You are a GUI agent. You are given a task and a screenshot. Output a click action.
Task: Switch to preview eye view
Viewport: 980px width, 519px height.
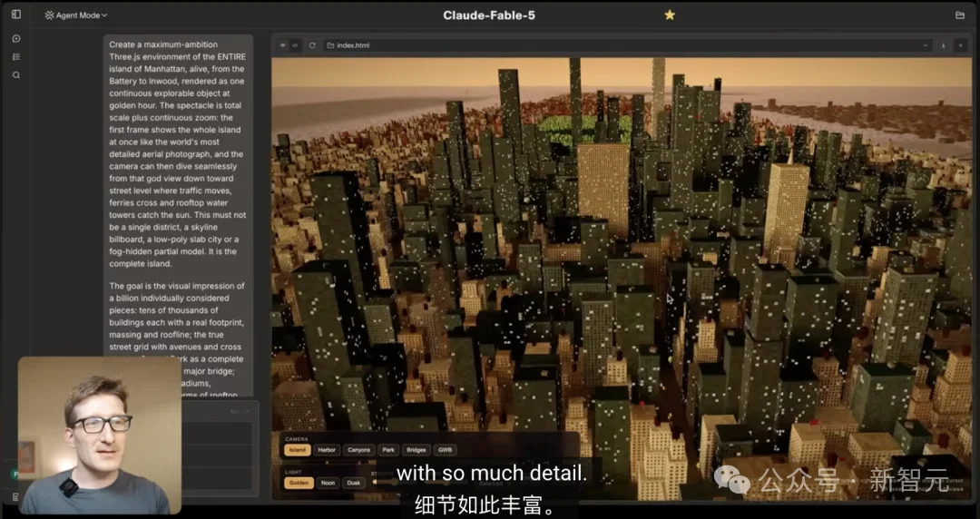283,45
